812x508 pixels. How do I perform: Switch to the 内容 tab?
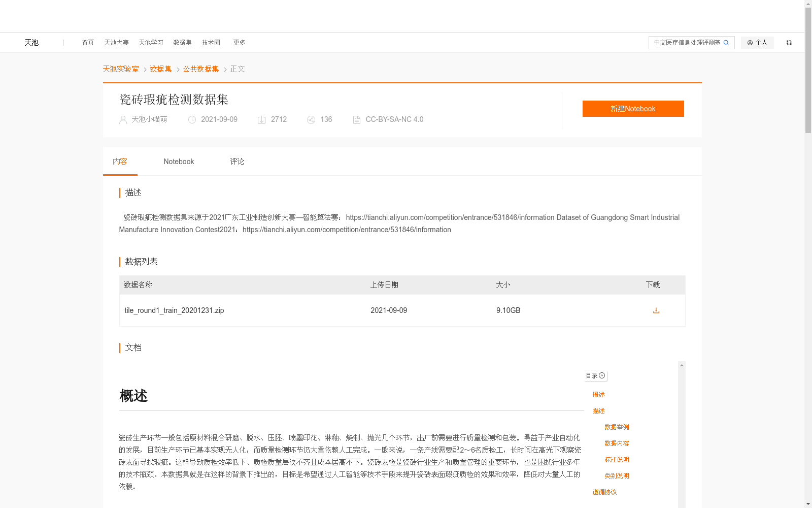click(120, 162)
